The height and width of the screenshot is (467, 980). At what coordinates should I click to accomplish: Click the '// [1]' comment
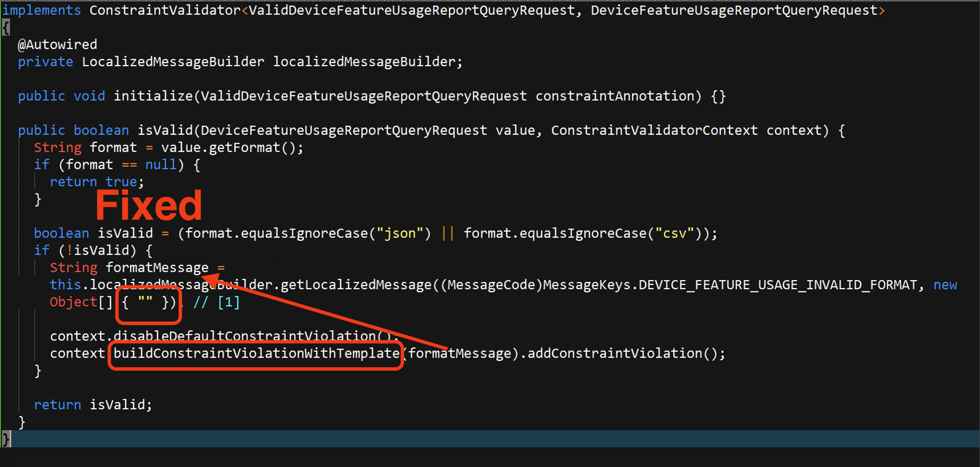[217, 302]
